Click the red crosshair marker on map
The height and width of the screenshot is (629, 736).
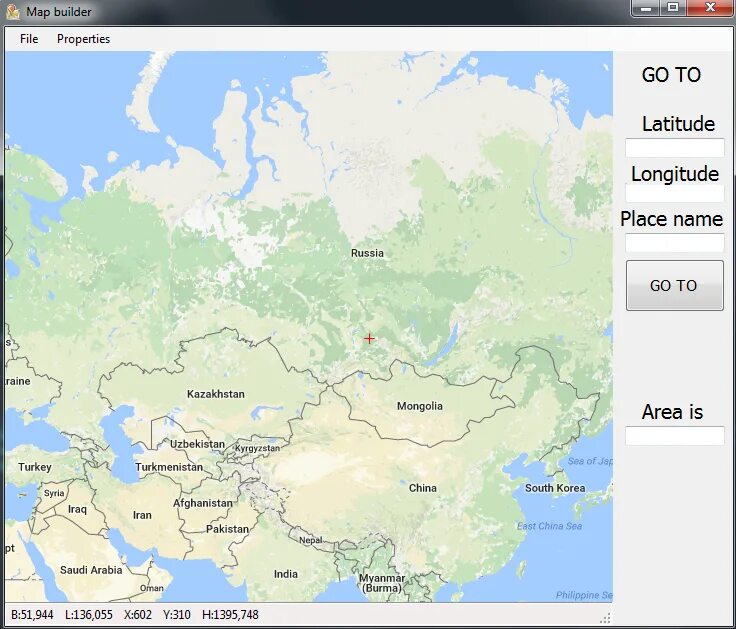(x=369, y=338)
